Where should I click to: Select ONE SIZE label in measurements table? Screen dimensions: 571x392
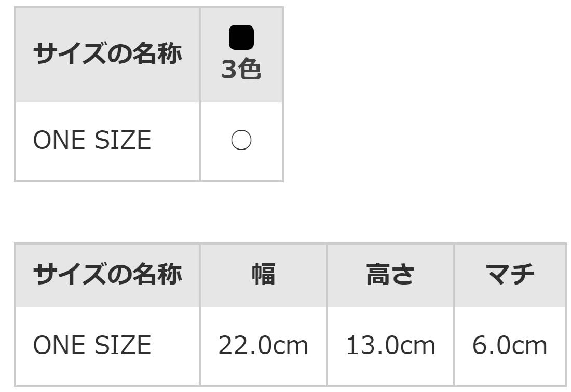point(92,345)
